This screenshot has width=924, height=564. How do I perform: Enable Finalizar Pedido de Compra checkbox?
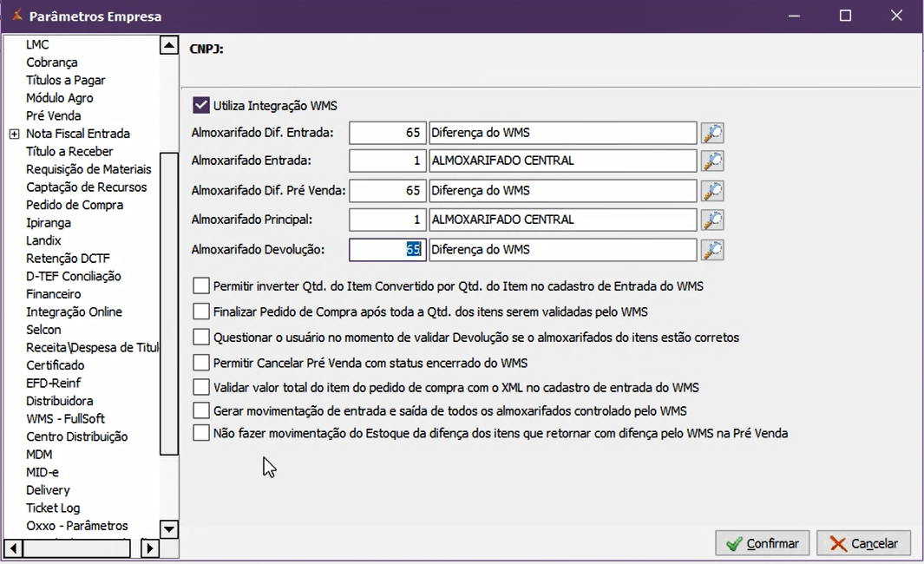[x=201, y=312]
